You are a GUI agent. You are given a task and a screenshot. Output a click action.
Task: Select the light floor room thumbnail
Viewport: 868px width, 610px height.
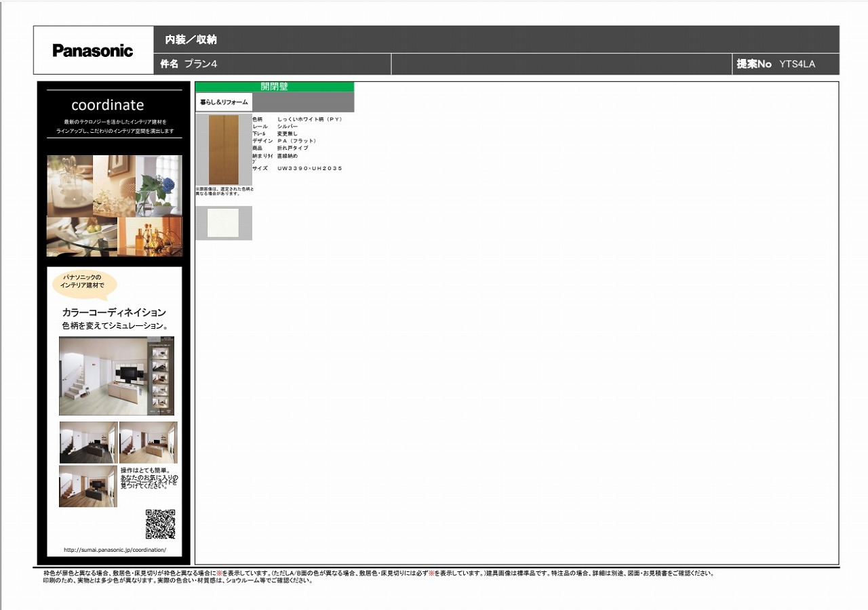tap(148, 442)
